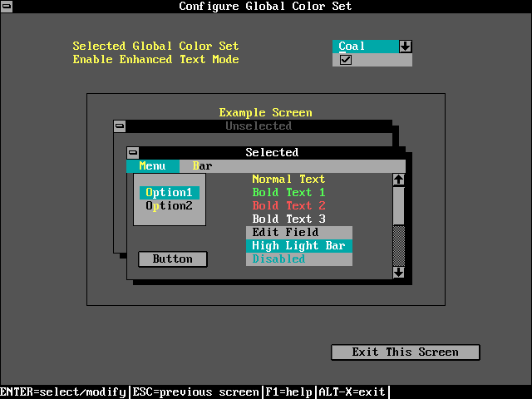
Task: Click the F1=help hint in status bar
Action: click(288, 392)
